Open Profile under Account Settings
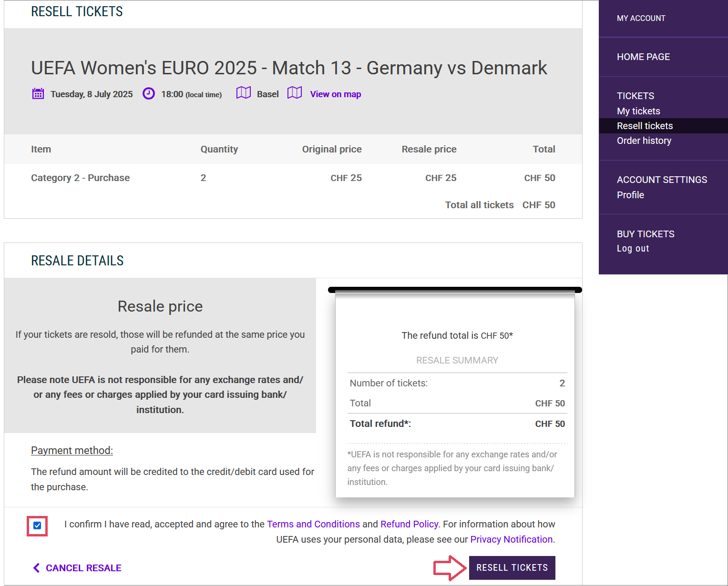 [630, 195]
